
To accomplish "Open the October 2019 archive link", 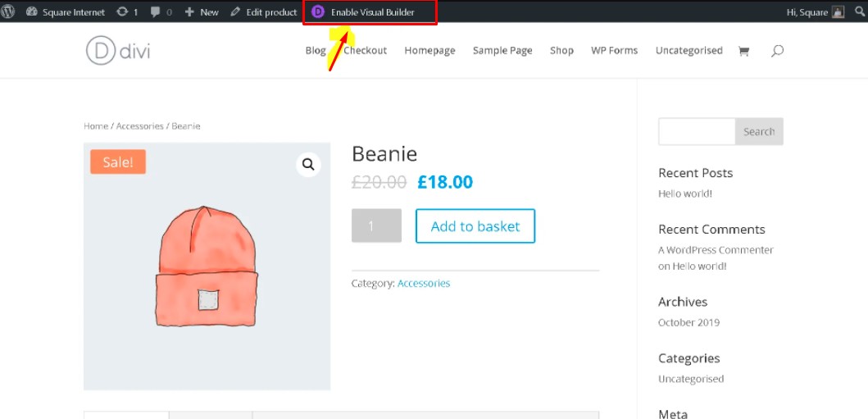I will click(688, 323).
